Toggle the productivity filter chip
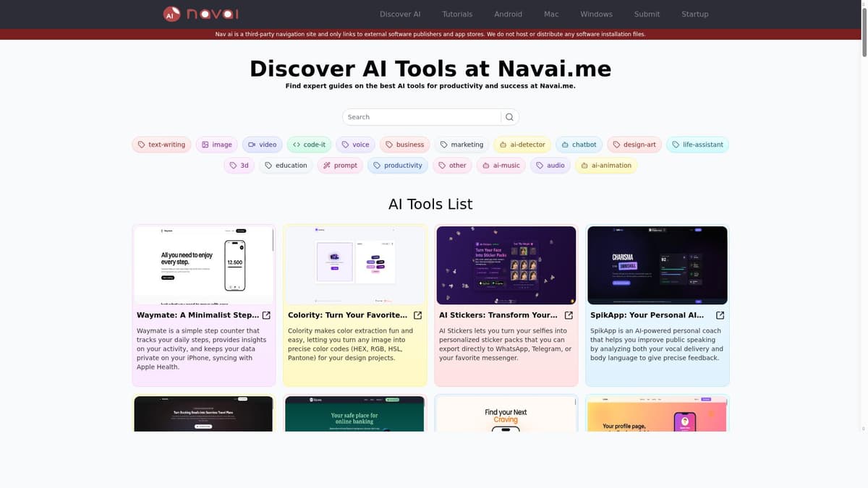 click(398, 165)
